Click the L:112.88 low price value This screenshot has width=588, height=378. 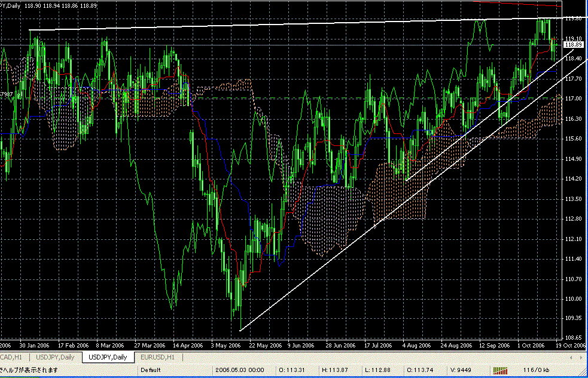379,370
